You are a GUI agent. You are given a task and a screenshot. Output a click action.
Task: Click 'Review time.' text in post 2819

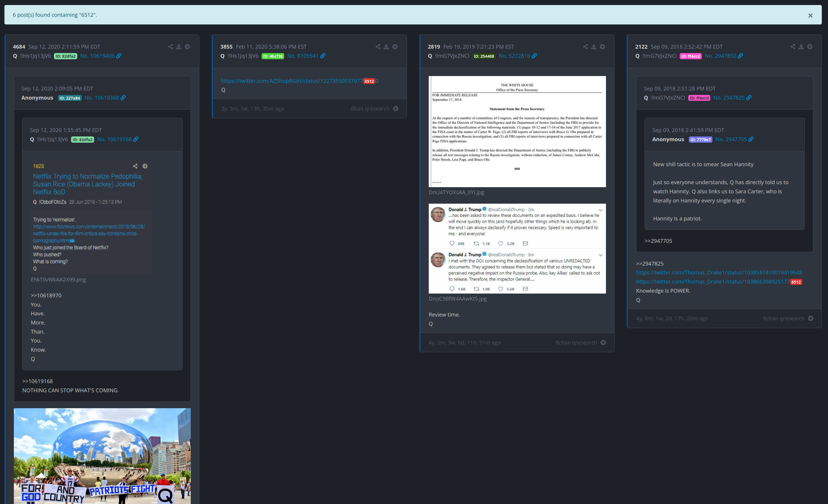pos(444,314)
